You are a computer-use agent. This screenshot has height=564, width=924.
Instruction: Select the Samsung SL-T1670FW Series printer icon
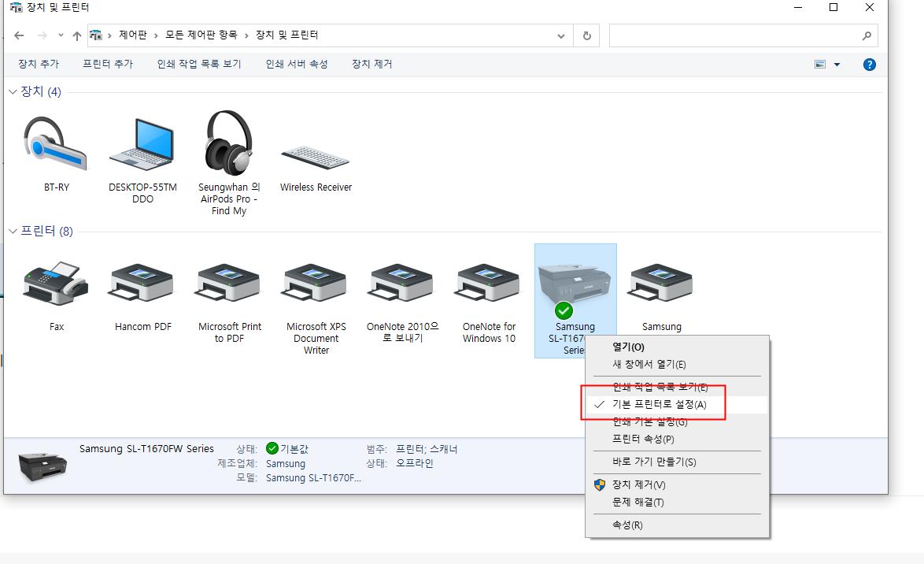pyautogui.click(x=575, y=284)
